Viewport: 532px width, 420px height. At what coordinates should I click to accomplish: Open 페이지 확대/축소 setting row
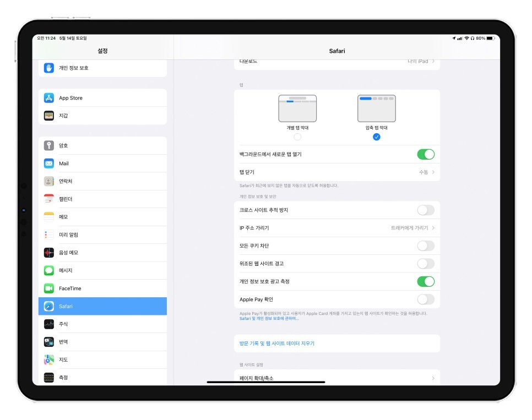tap(337, 378)
